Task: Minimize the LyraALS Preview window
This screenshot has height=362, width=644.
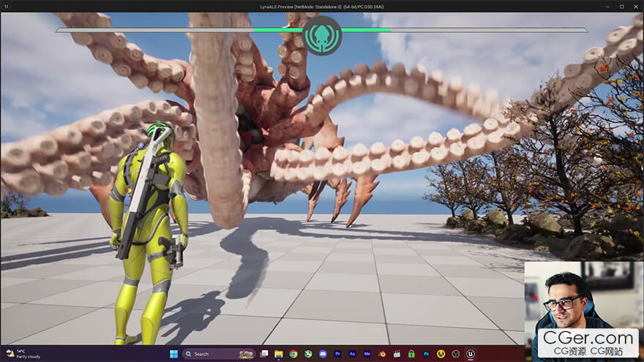Action: pyautogui.click(x=607, y=7)
